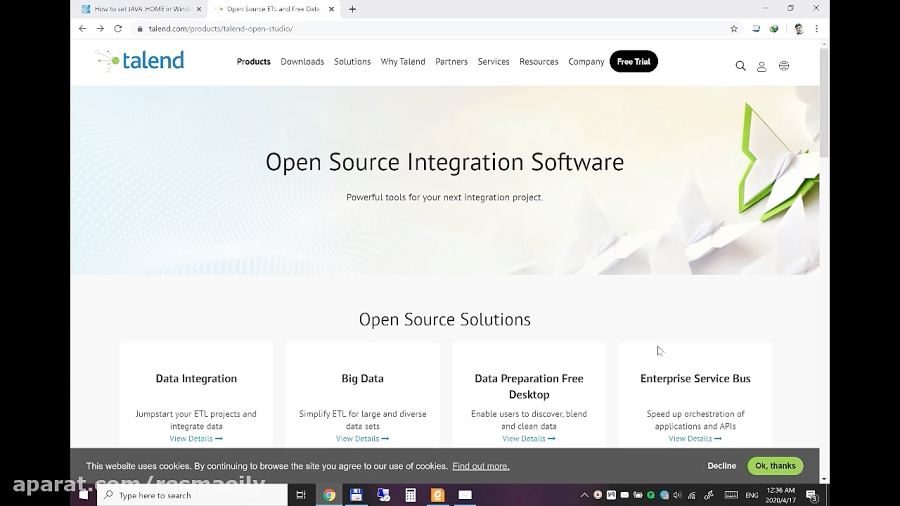Open the Company menu
This screenshot has height=506, width=900.
pos(586,61)
